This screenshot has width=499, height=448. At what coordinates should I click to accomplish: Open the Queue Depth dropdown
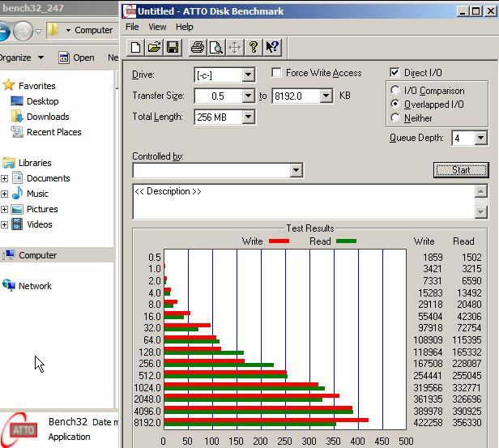point(481,138)
